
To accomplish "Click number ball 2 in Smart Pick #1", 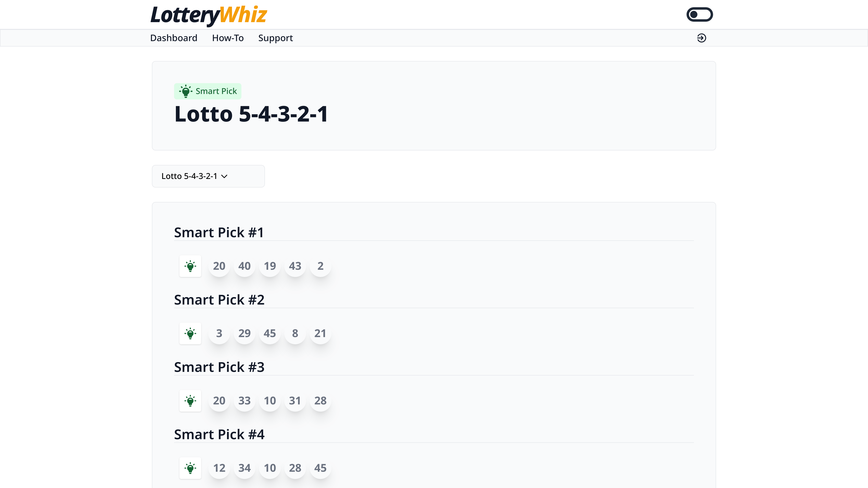I will 320,266.
